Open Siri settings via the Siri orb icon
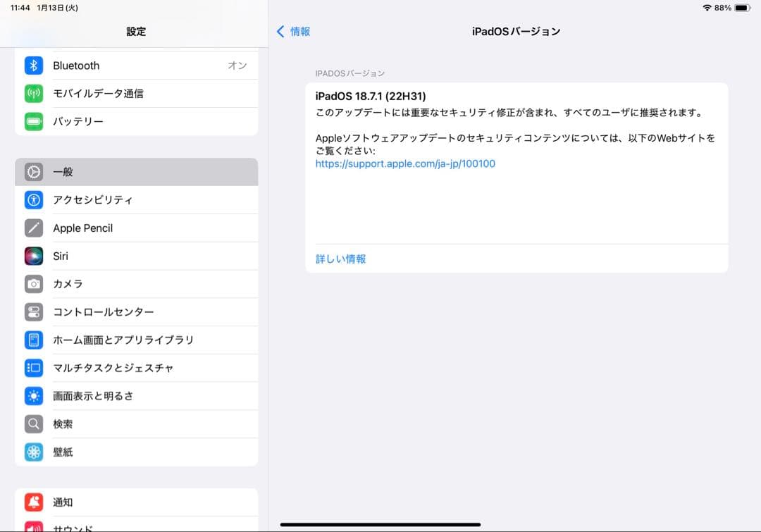761x532 pixels. click(x=34, y=256)
